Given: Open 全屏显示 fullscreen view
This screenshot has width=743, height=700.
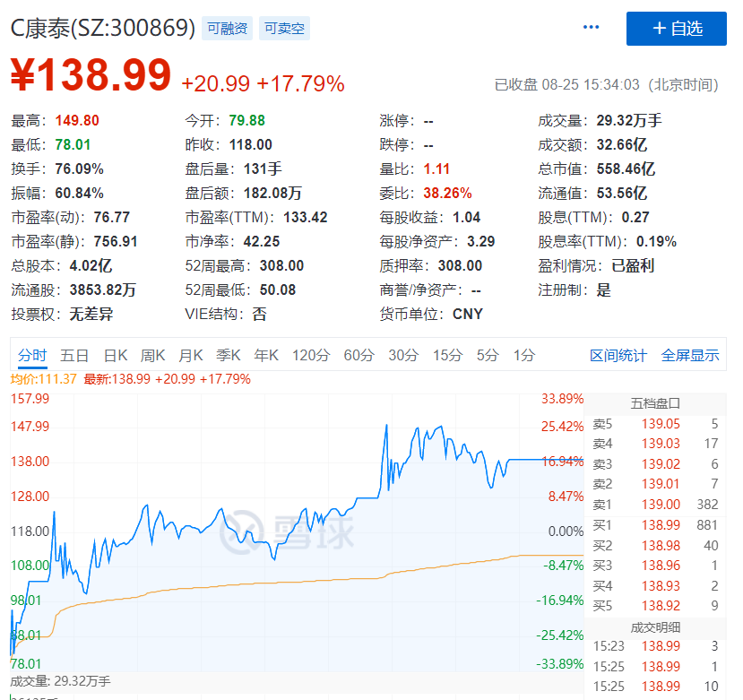Looking at the screenshot, I should (x=690, y=355).
